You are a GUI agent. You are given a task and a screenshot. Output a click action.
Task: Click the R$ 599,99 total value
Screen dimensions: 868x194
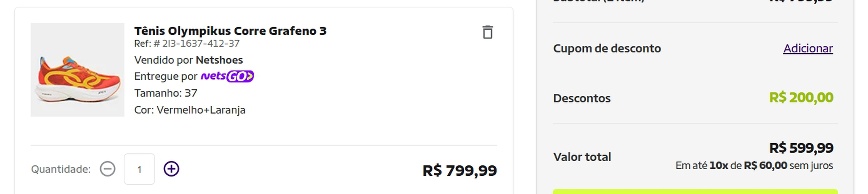tap(801, 148)
